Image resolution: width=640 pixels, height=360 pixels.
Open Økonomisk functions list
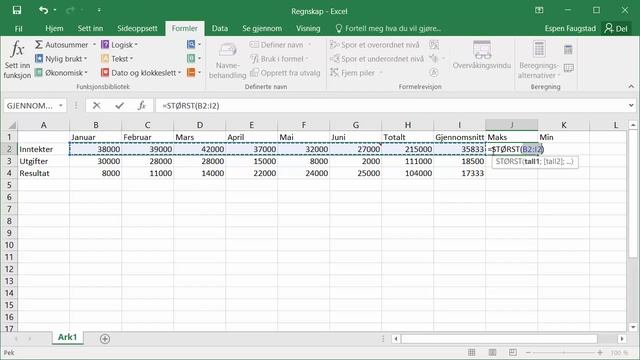tap(62, 73)
